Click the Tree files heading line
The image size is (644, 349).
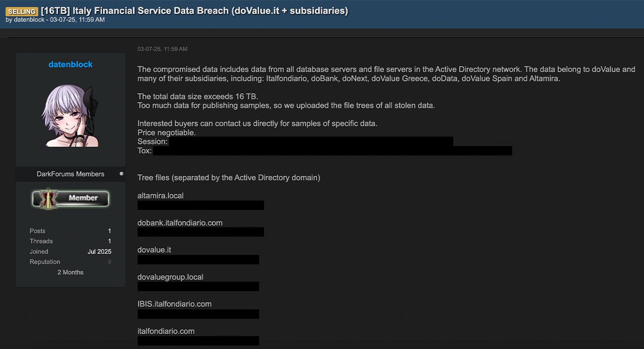point(229,178)
